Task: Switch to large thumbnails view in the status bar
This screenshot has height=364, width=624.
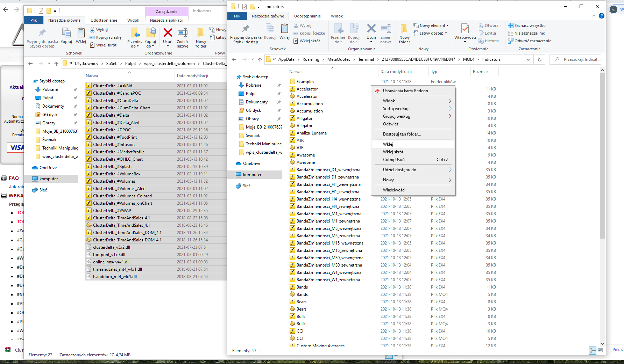Action: [x=600, y=350]
